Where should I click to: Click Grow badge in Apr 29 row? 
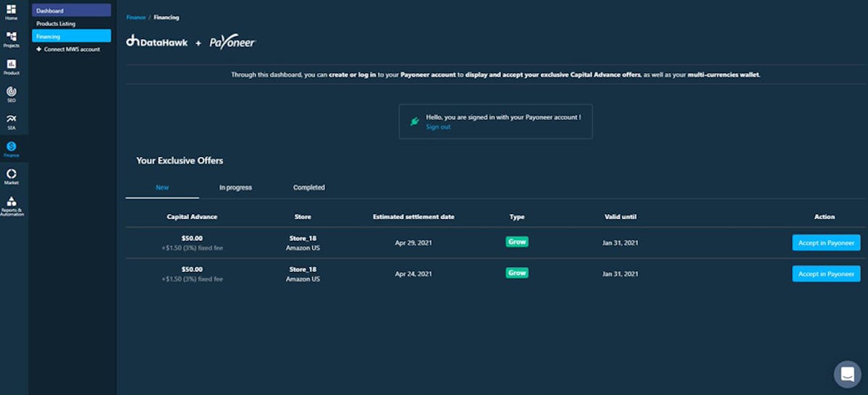(517, 242)
